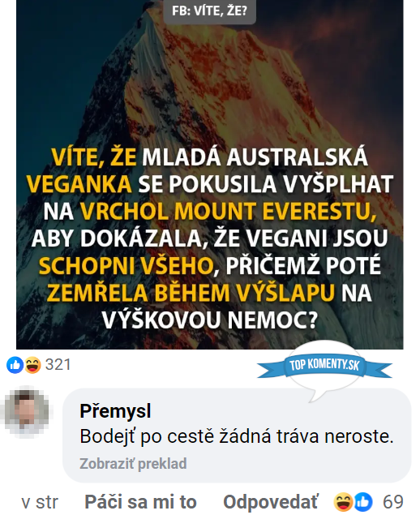Open commenter name Přemysl

[115, 411]
